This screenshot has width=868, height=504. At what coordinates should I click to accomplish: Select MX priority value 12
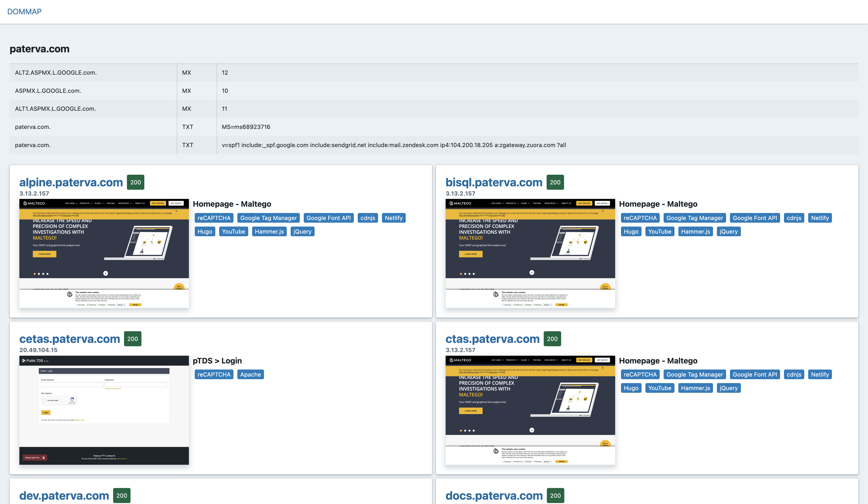(225, 72)
